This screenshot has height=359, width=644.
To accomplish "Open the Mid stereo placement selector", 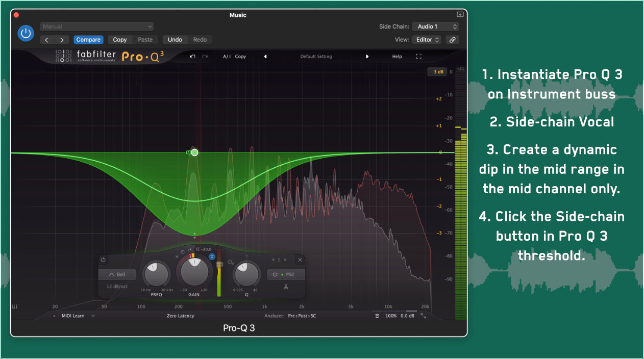I will (x=286, y=274).
